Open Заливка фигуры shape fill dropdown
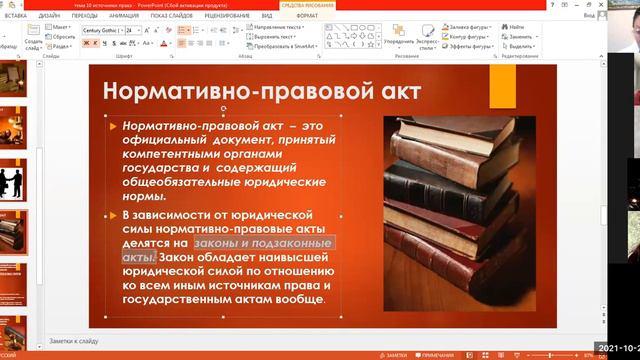Image resolution: width=640 pixels, height=360 pixels. pyautogui.click(x=467, y=27)
